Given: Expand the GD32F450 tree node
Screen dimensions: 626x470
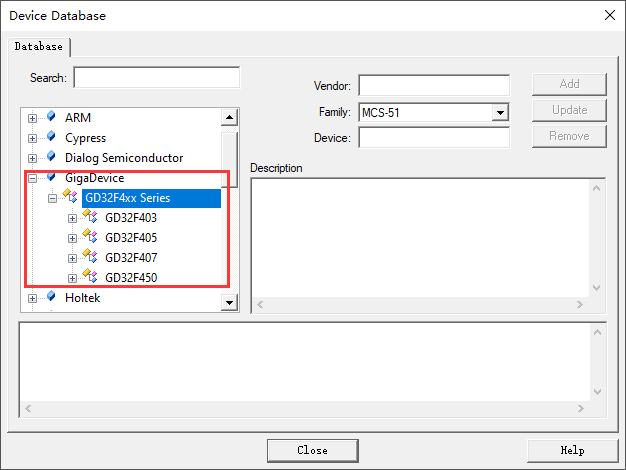Looking at the screenshot, I should tap(72, 278).
